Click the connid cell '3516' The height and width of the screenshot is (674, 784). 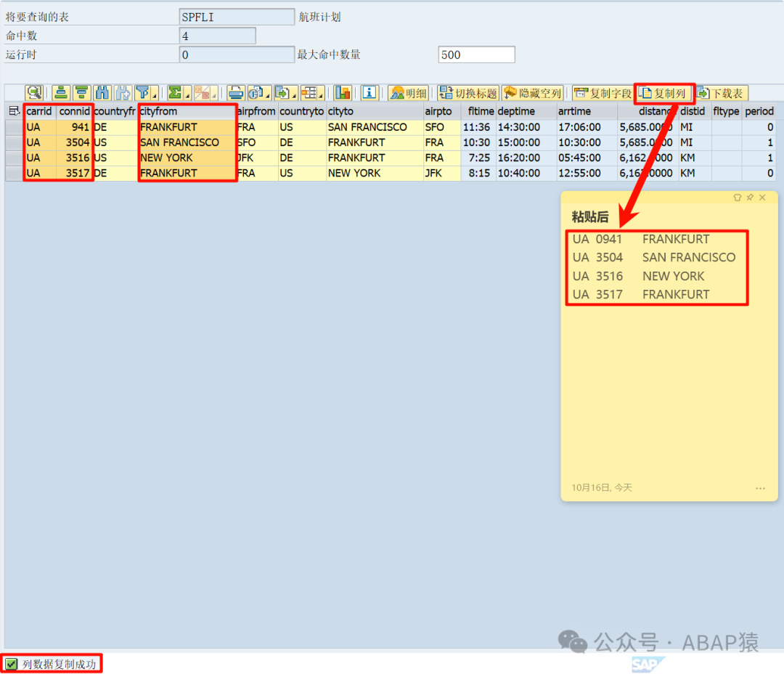pos(75,158)
